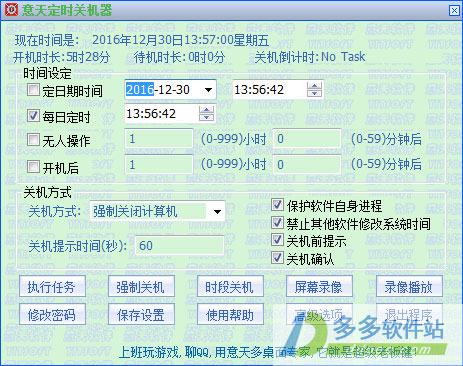Click the 关机倒计时 No Task text
This screenshot has width=463, height=366.
309,57
